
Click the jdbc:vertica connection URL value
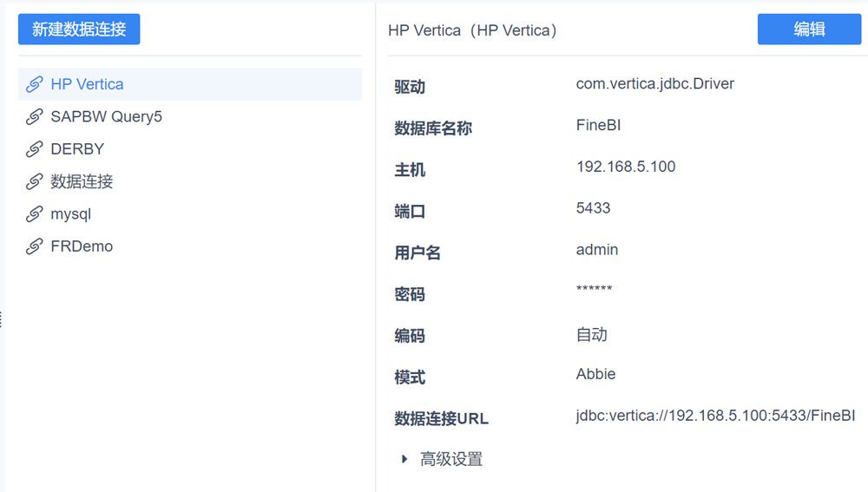pos(715,416)
